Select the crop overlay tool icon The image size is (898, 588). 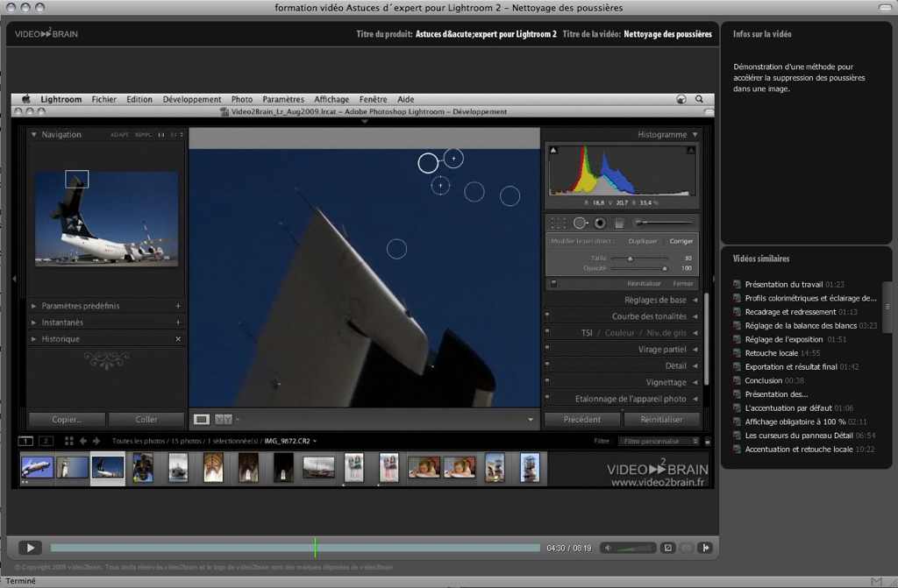pyautogui.click(x=558, y=223)
